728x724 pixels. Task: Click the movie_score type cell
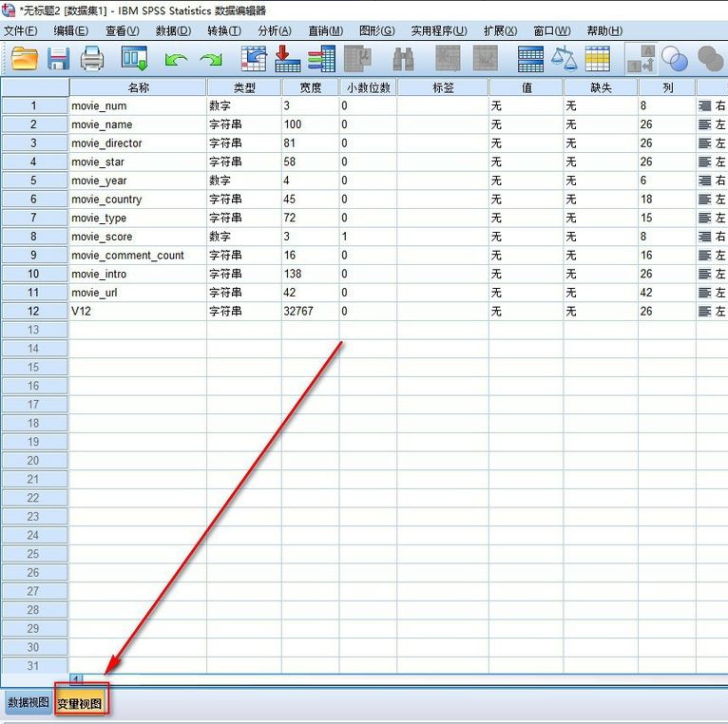[x=243, y=237]
